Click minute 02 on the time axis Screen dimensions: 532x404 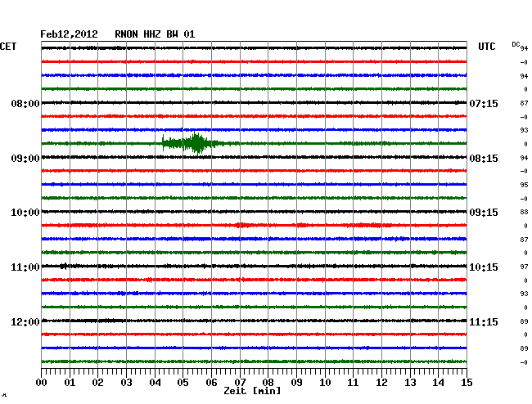pos(97,383)
